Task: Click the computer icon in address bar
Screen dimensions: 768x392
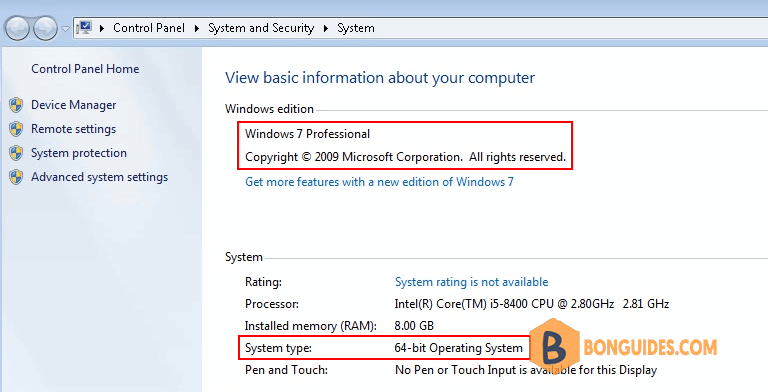Action: click(85, 27)
